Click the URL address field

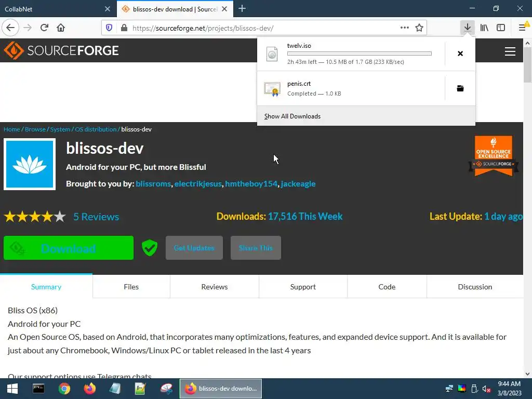tap(263, 28)
